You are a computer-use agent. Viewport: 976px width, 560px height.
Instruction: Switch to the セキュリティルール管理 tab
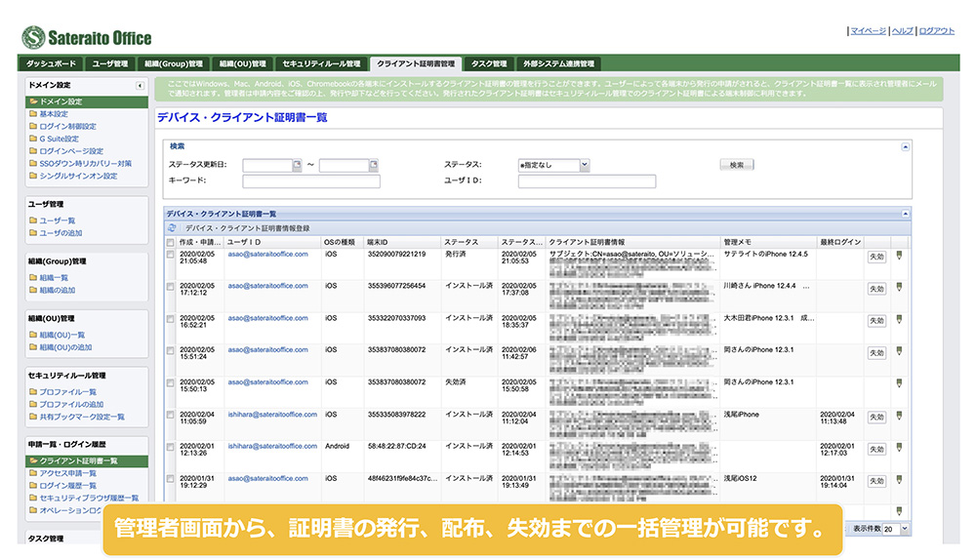[x=321, y=64]
